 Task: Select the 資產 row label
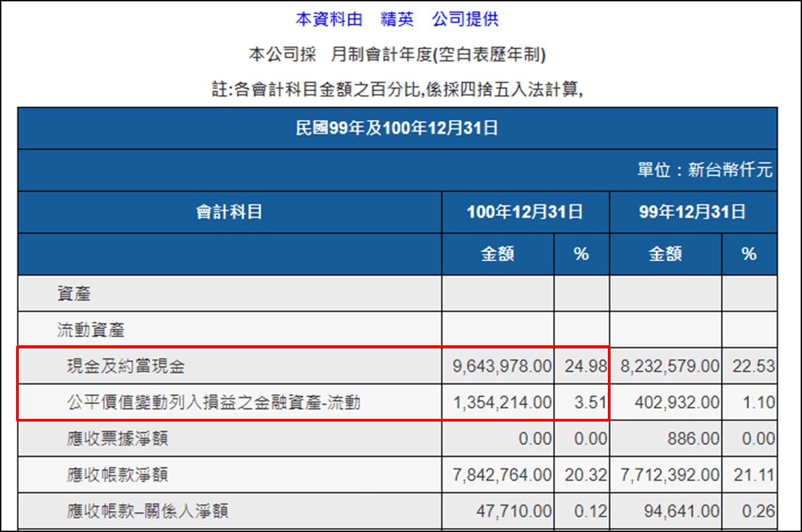pos(74,293)
